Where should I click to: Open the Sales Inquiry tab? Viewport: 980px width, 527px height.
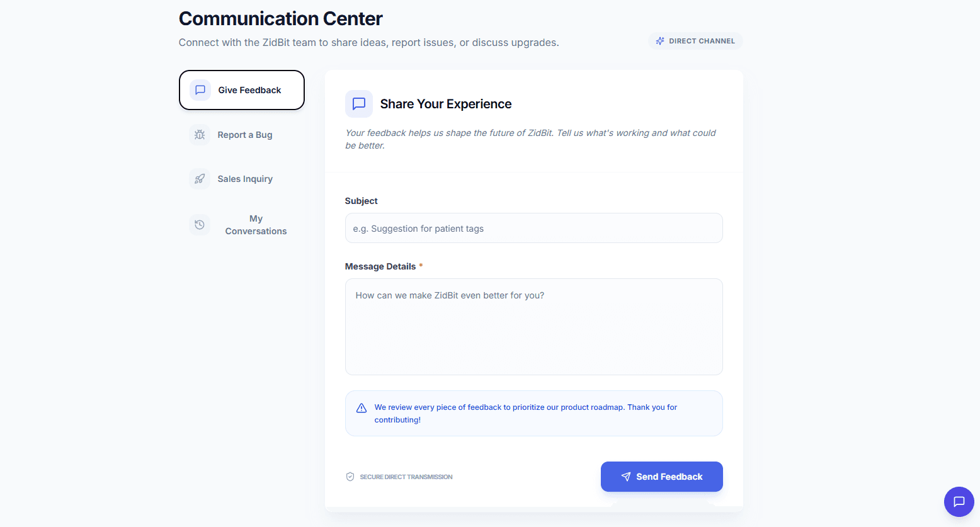point(242,179)
